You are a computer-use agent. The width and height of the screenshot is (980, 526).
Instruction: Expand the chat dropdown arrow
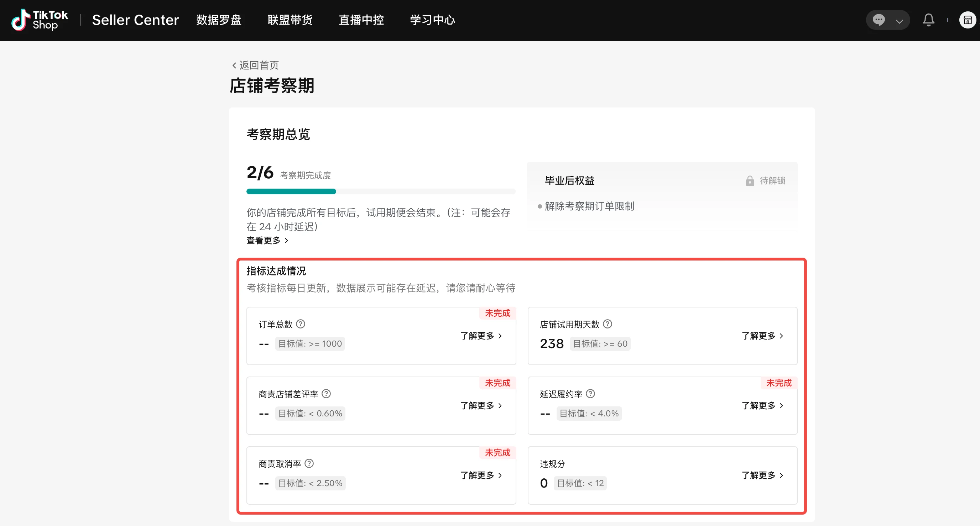pyautogui.click(x=900, y=21)
